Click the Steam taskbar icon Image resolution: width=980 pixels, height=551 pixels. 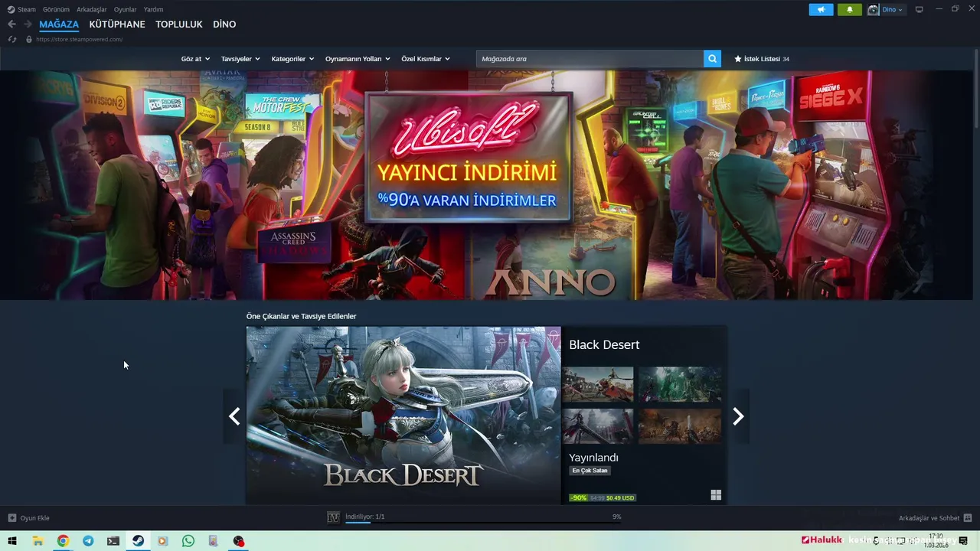pos(138,541)
